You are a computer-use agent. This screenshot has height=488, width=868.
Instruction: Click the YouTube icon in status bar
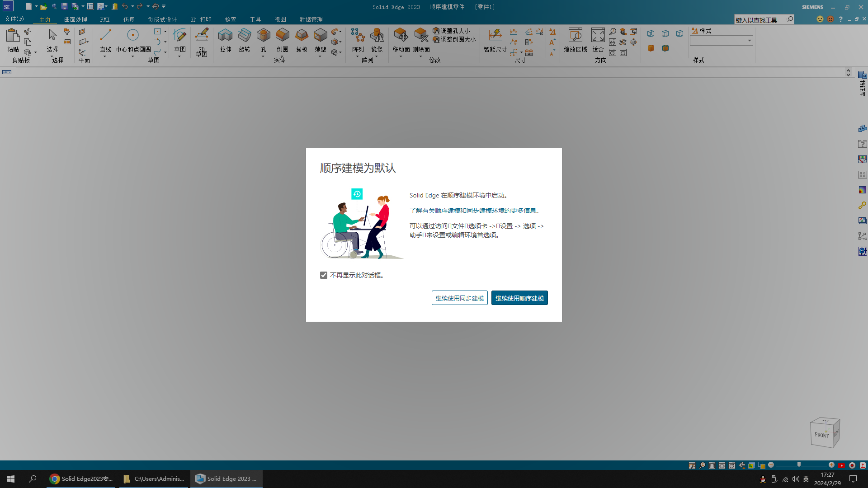(841, 465)
